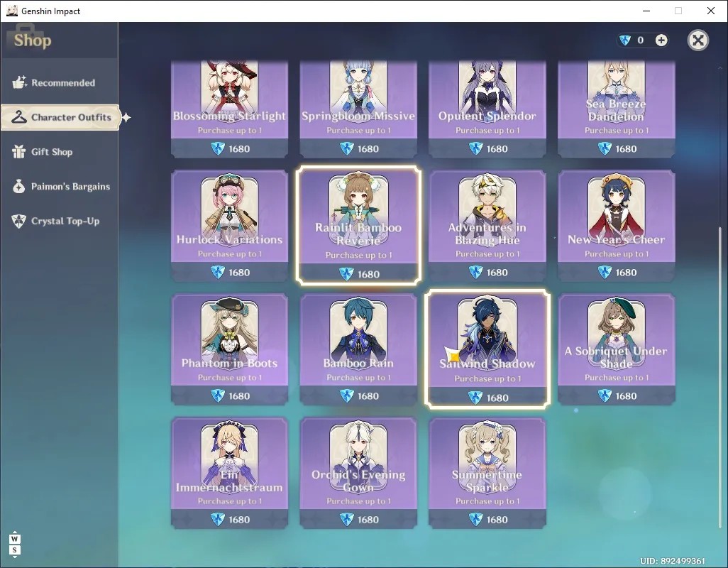
Task: Click the crystal icon on A Sobriquet Under Shade price
Action: (x=605, y=395)
